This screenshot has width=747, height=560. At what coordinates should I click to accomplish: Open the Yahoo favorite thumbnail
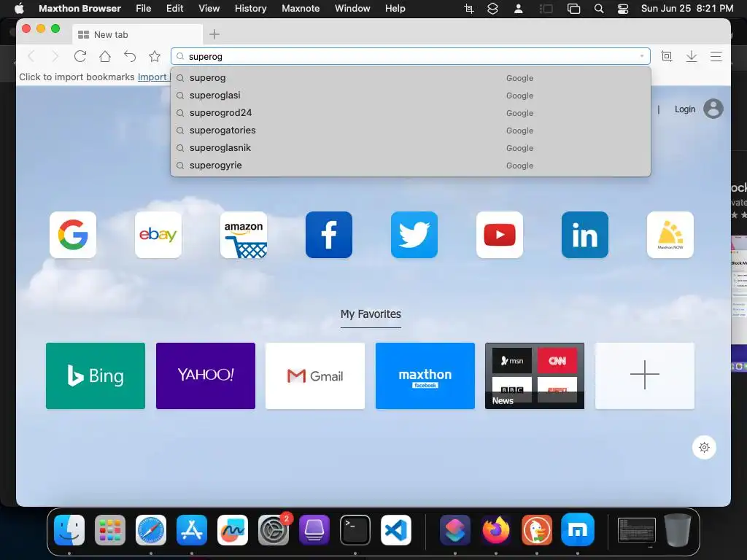pyautogui.click(x=205, y=376)
